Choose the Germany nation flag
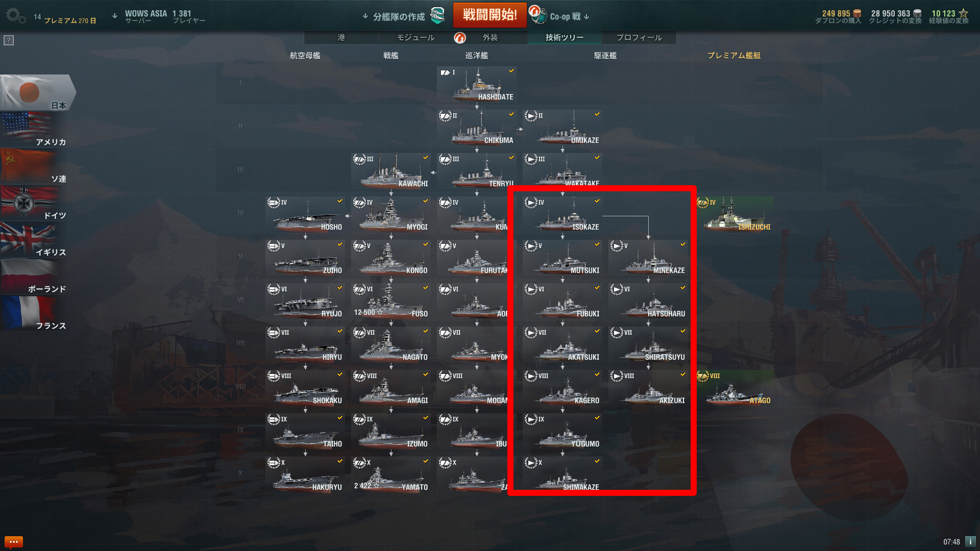980x551 pixels. [x=34, y=203]
